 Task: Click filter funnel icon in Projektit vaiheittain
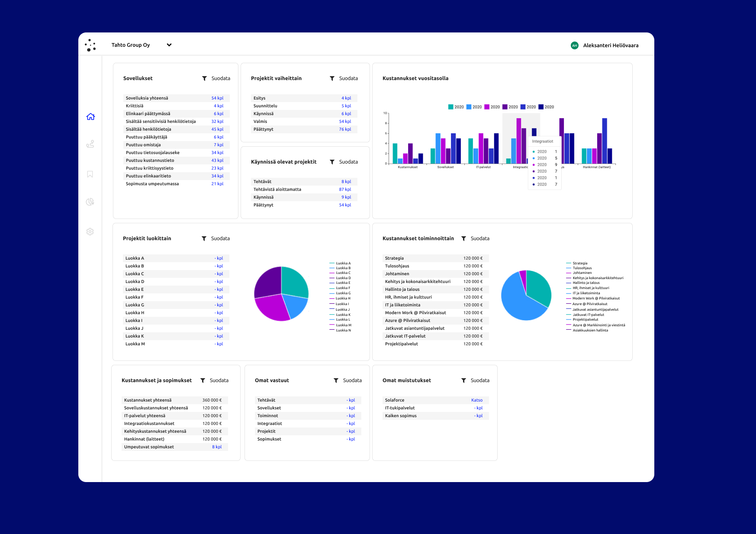[x=332, y=78]
